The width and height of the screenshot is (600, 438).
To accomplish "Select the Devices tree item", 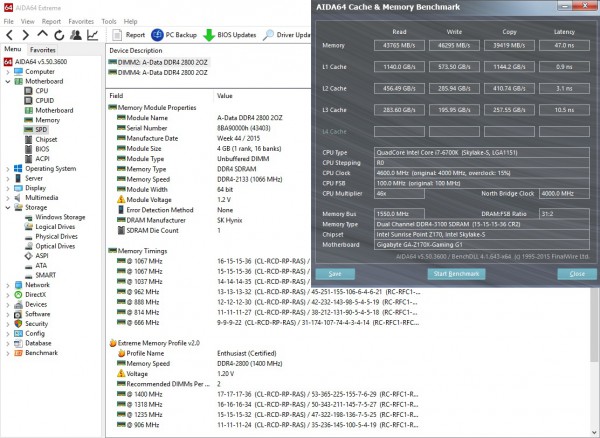I will (x=31, y=304).
